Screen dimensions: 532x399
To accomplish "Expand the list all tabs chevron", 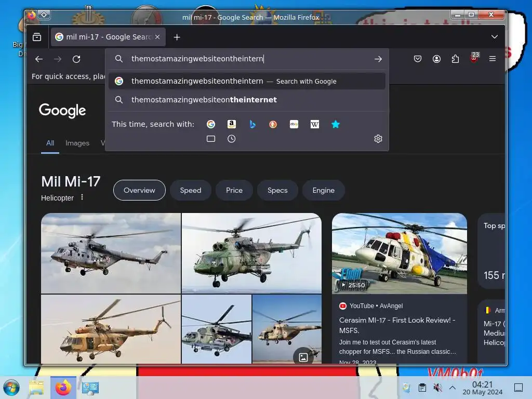I will click(x=495, y=37).
